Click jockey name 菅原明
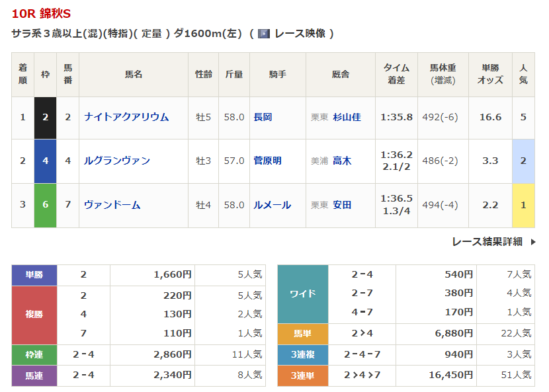Image resolution: width=549 pixels, height=392 pixels. [x=267, y=161]
